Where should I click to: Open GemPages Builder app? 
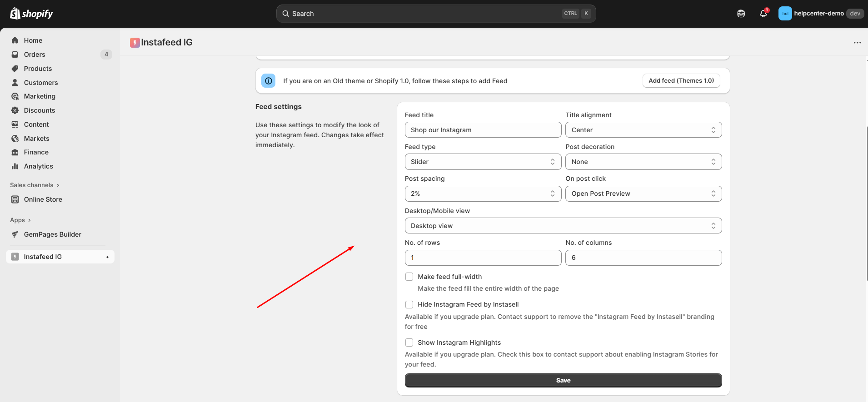60,234
